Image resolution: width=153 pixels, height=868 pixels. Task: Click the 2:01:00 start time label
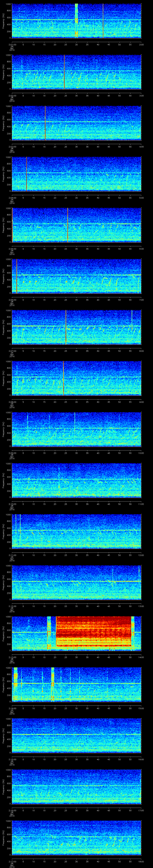pos(12,44)
